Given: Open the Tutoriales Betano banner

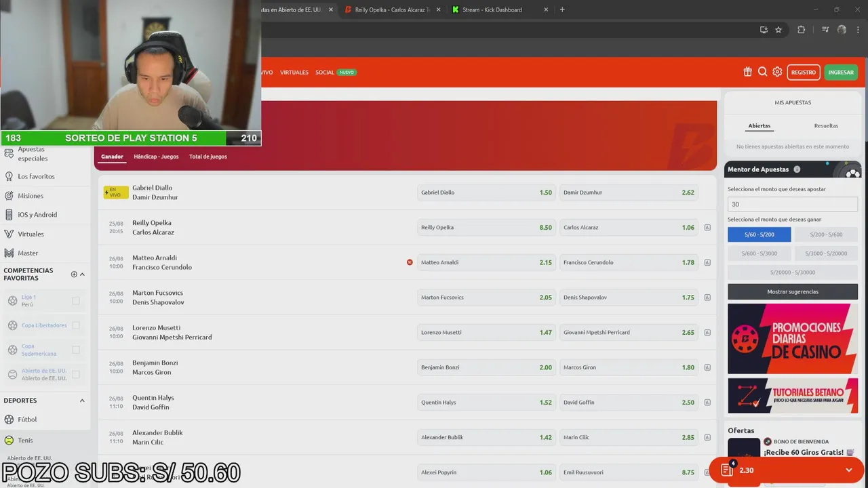Looking at the screenshot, I should point(793,396).
